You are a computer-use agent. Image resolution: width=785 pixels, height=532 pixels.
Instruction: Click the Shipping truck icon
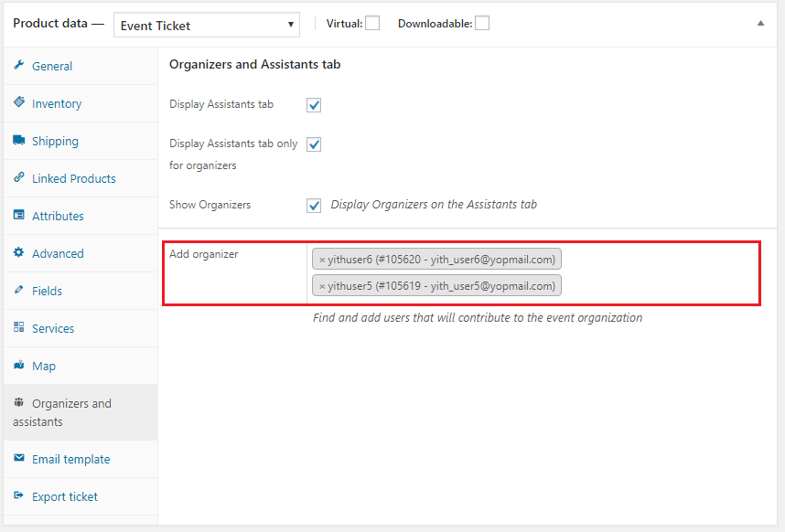click(18, 141)
